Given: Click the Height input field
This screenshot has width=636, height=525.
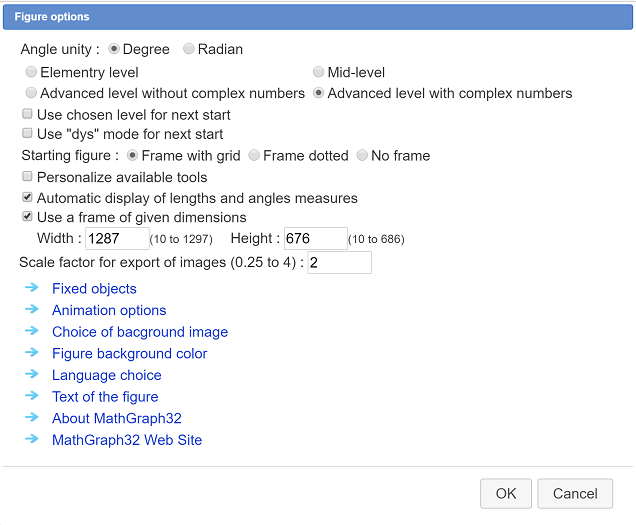Looking at the screenshot, I should [316, 239].
